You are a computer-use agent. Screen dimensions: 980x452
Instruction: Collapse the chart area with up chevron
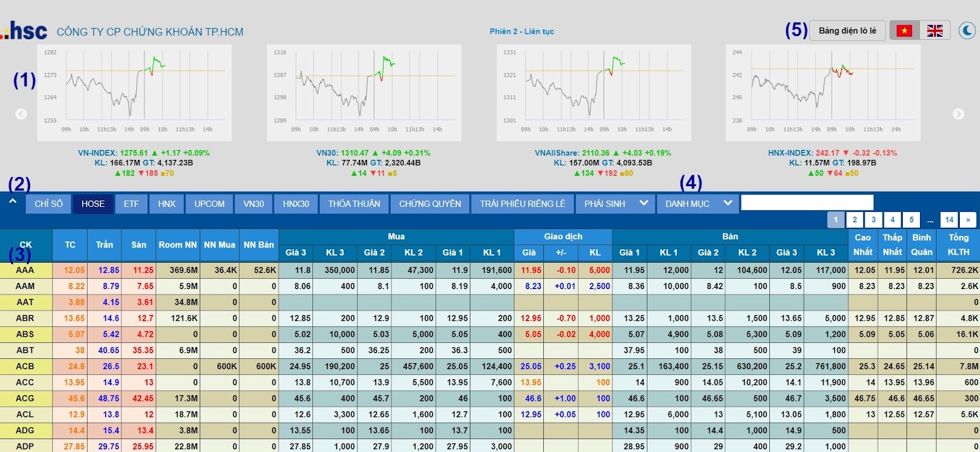click(12, 201)
